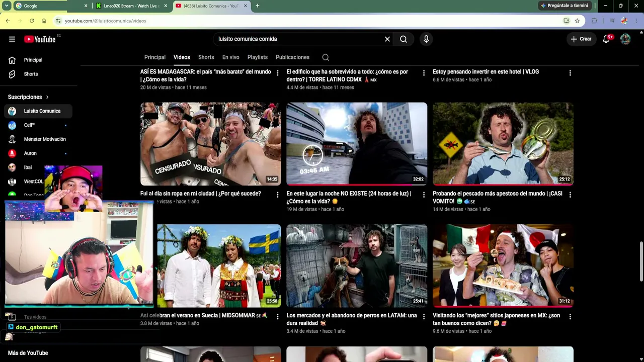Start voice search with the microphone
Image resolution: width=644 pixels, height=362 pixels.
point(426,39)
